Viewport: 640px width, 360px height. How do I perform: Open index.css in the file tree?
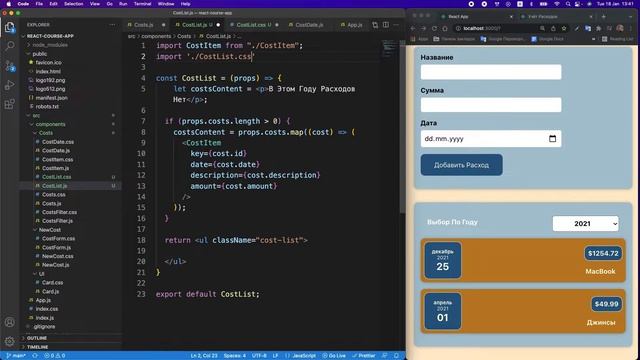point(47,309)
